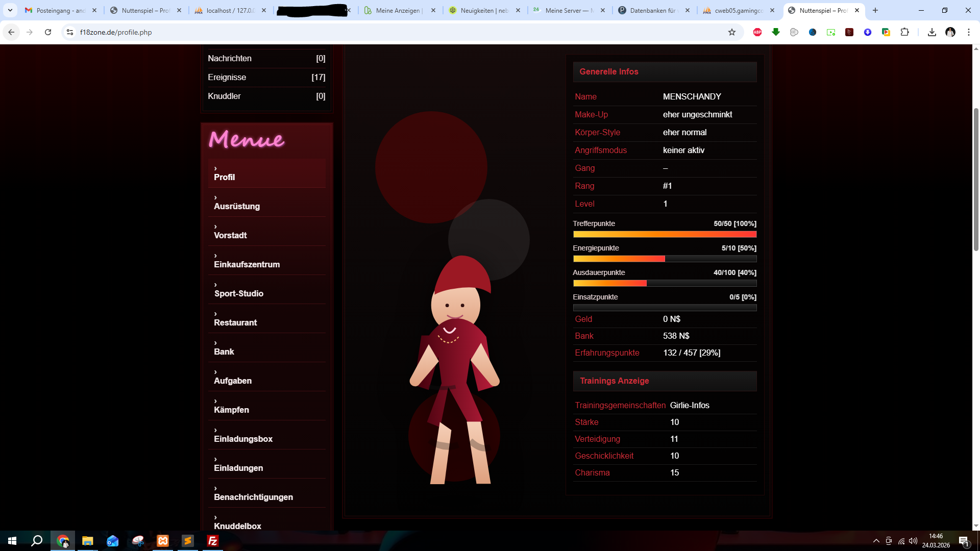Show hidden system tray icons chevron
Image resolution: width=980 pixels, height=551 pixels.
[876, 541]
